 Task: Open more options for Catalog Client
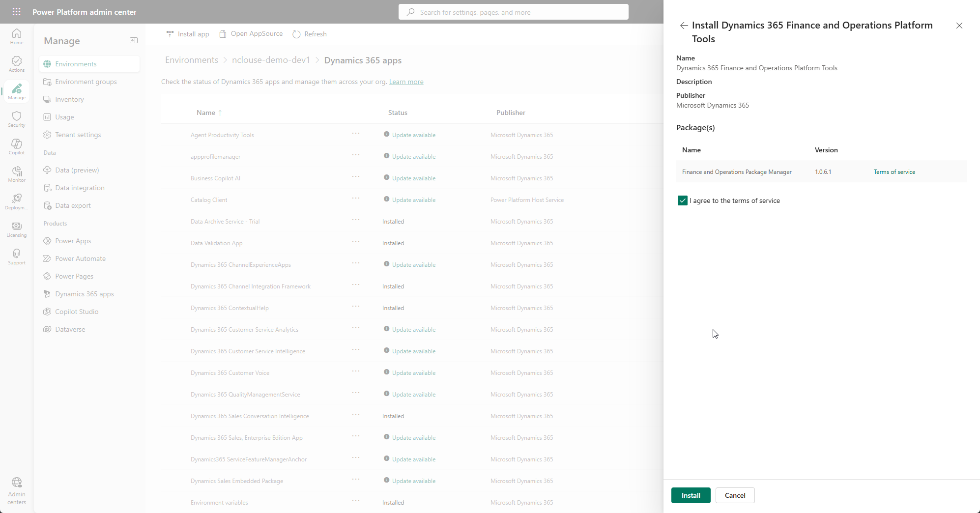(356, 199)
